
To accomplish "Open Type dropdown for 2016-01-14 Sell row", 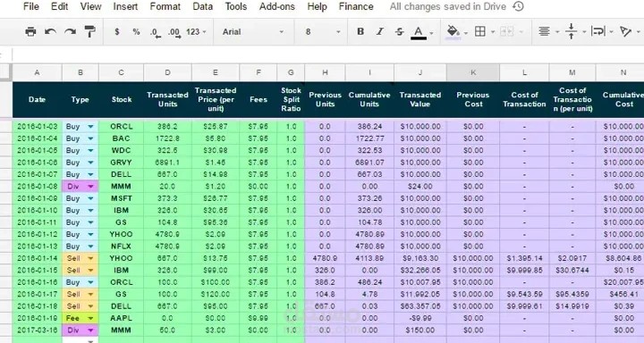I will pyautogui.click(x=90, y=258).
